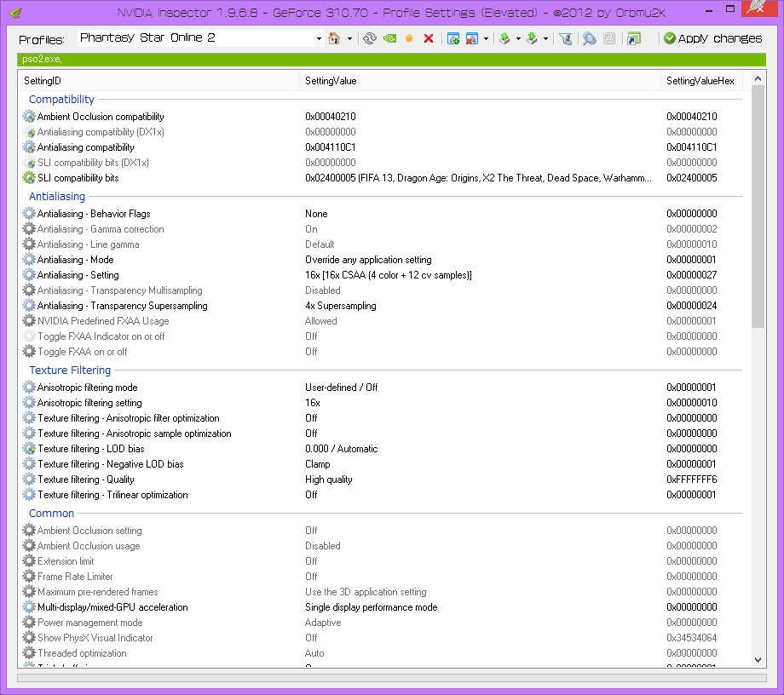Click gear icon beside Threaded optimization

[x=29, y=653]
